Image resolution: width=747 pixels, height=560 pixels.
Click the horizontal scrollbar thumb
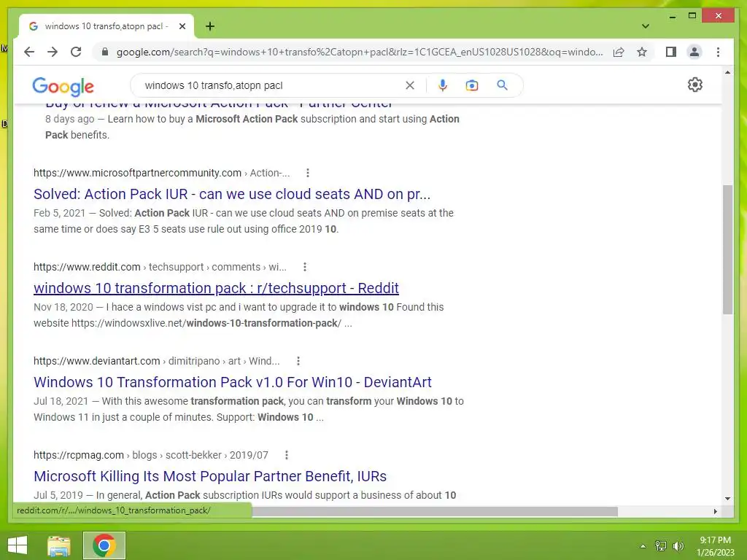pos(435,511)
